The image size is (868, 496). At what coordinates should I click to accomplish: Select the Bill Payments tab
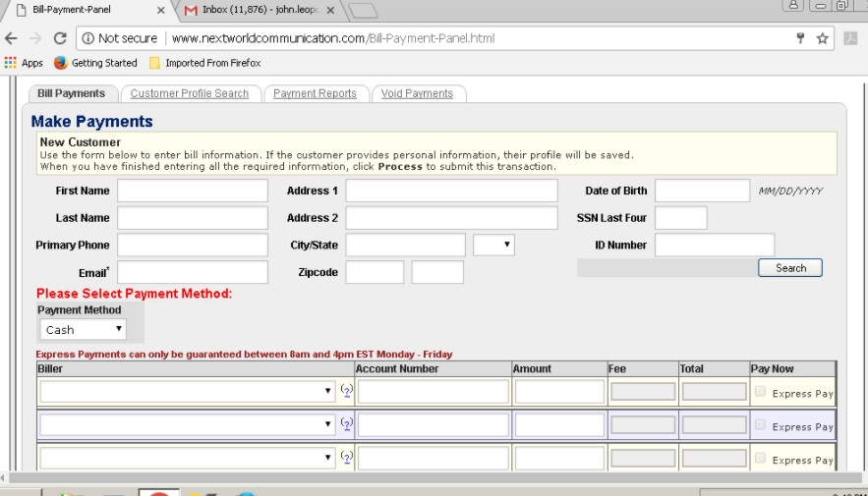(72, 93)
